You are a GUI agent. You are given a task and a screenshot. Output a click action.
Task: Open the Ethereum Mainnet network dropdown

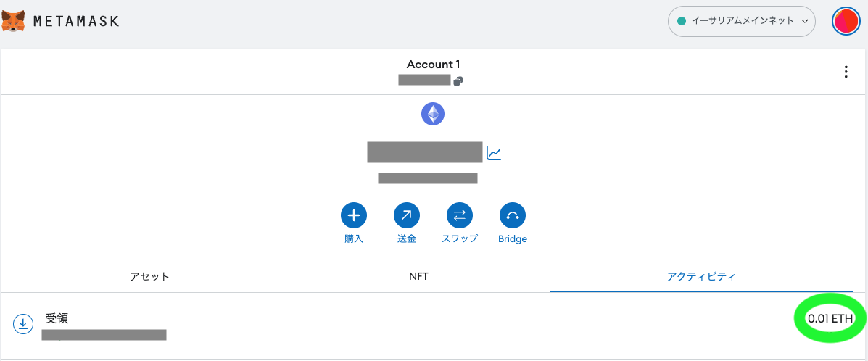[742, 21]
